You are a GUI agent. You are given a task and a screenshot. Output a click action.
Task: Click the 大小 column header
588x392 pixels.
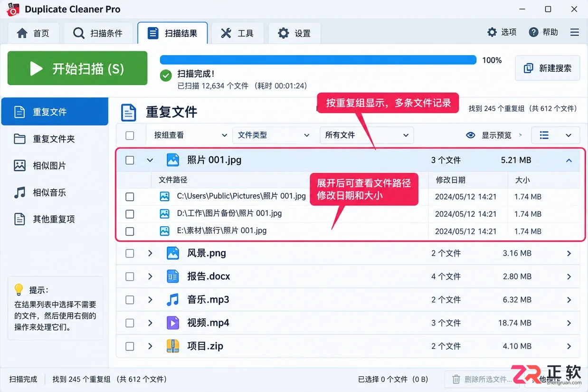click(522, 180)
